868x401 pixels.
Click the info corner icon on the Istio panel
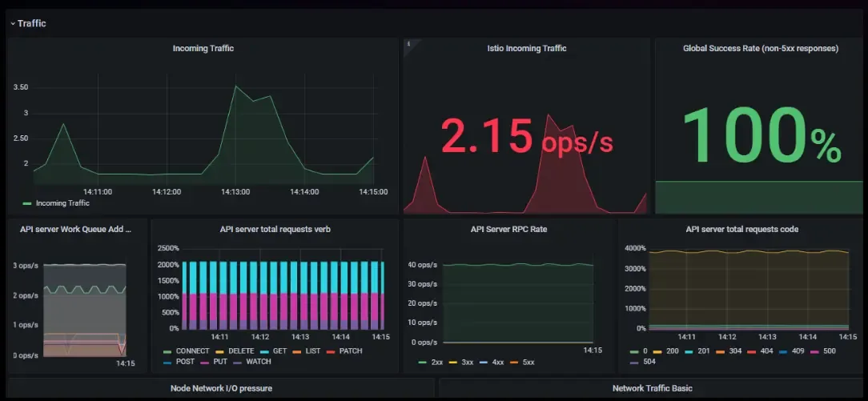[x=409, y=44]
